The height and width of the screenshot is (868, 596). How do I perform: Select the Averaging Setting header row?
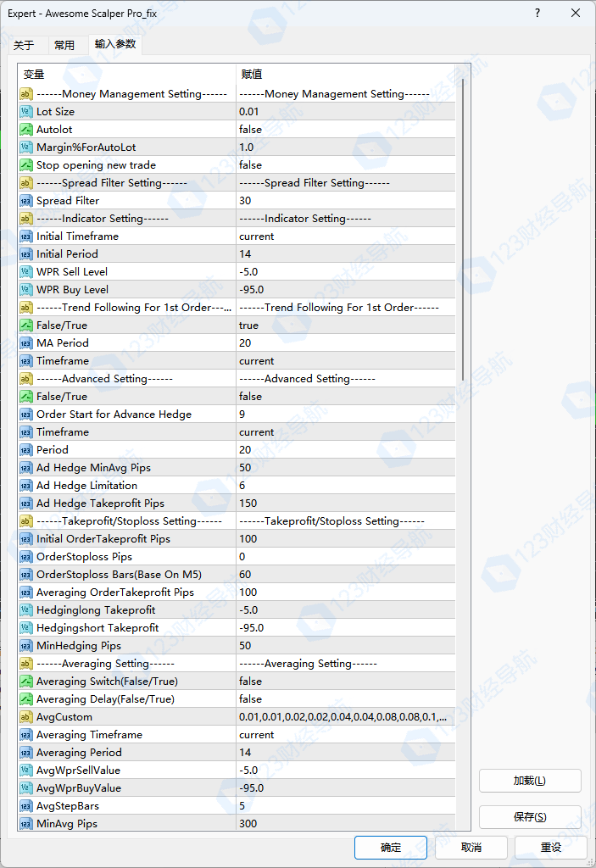(237, 664)
